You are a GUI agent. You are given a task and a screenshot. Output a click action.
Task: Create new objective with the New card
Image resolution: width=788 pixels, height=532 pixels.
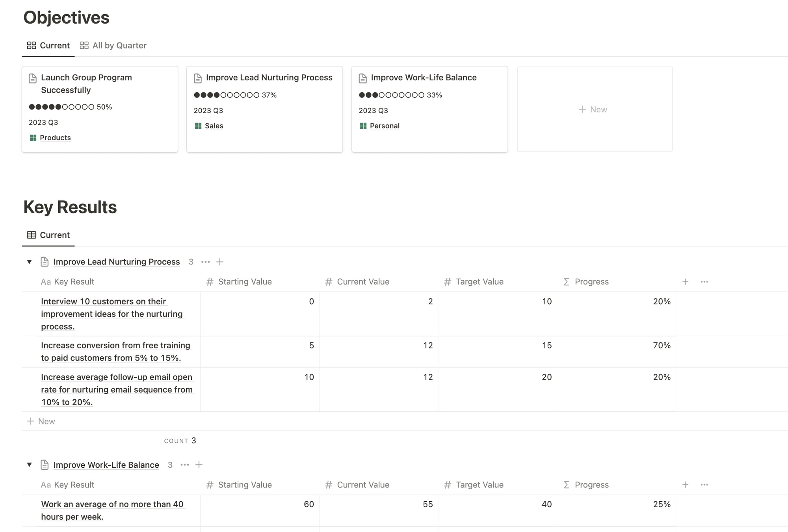coord(594,109)
